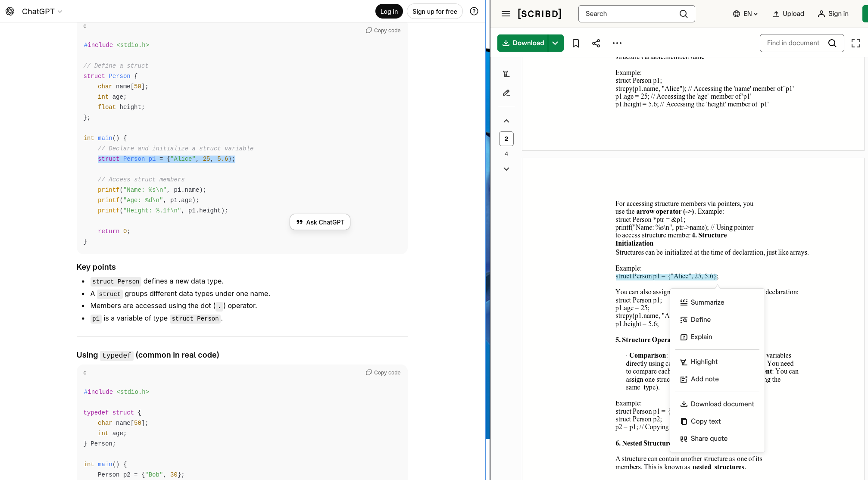Go to previous page with up chevron

506,121
